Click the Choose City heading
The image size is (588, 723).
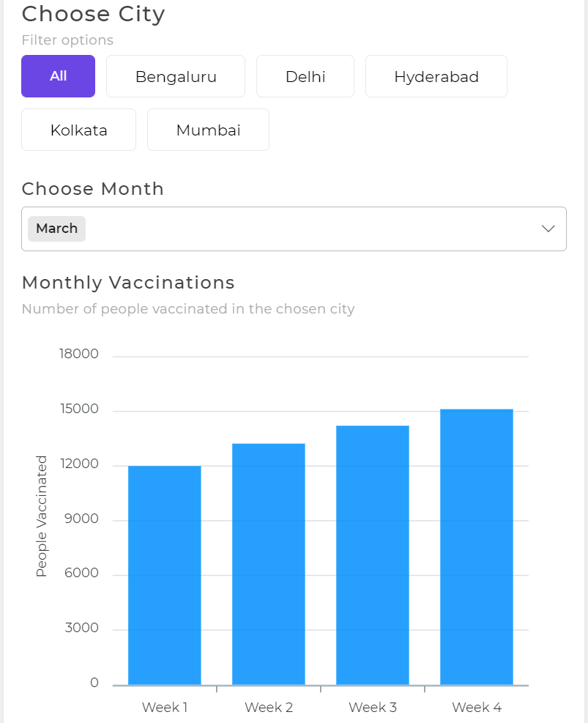[93, 14]
